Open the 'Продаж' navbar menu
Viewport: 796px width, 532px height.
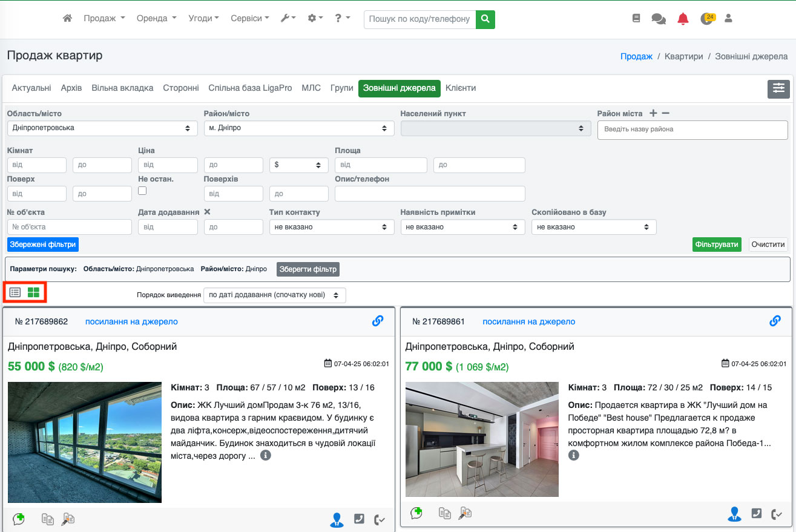pos(104,19)
